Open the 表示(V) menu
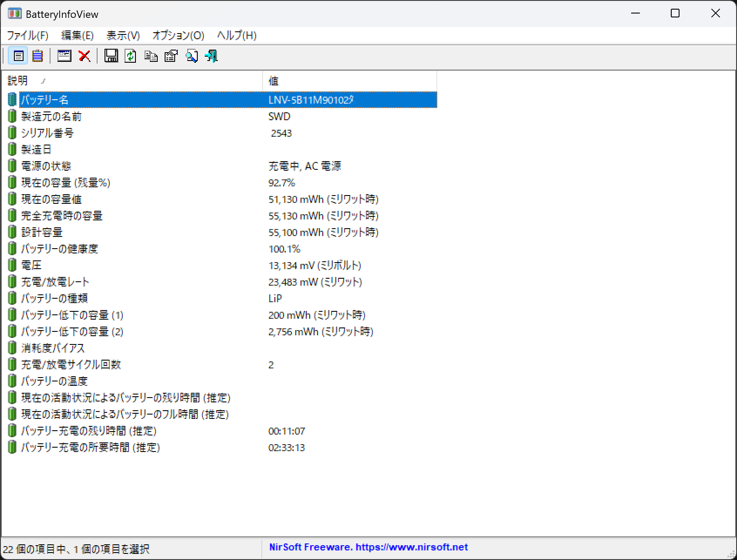737x560 pixels. click(123, 35)
